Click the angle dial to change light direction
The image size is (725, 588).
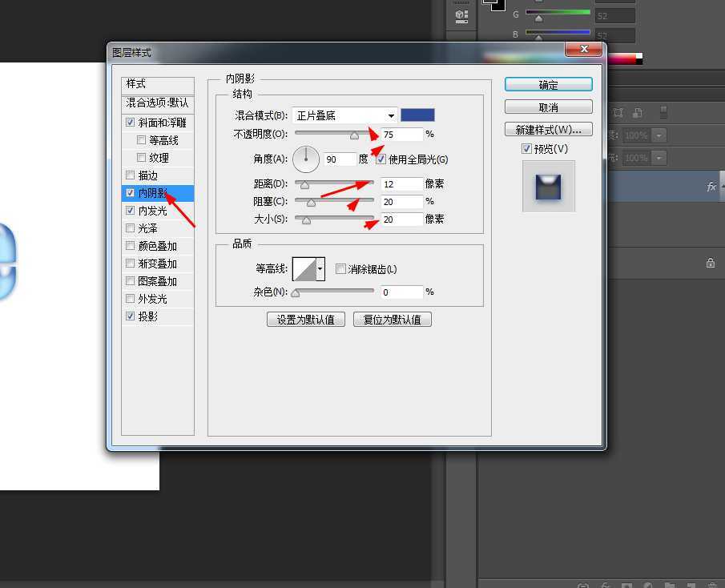click(x=305, y=159)
